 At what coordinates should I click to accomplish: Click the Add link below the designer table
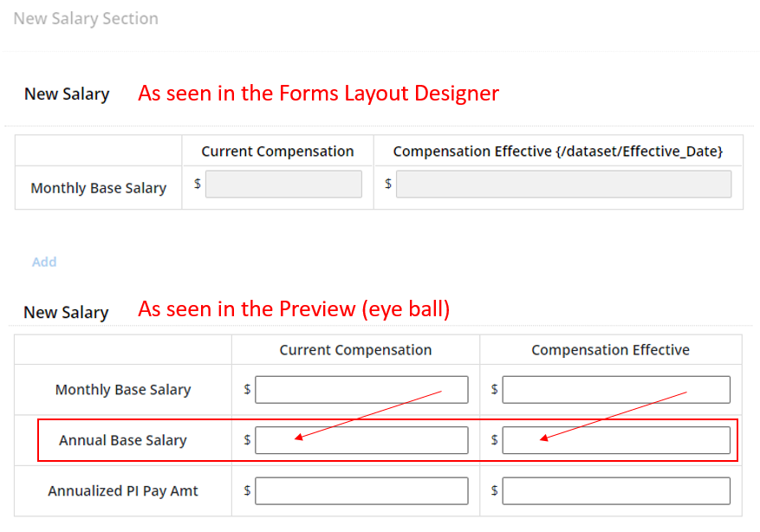tap(44, 263)
